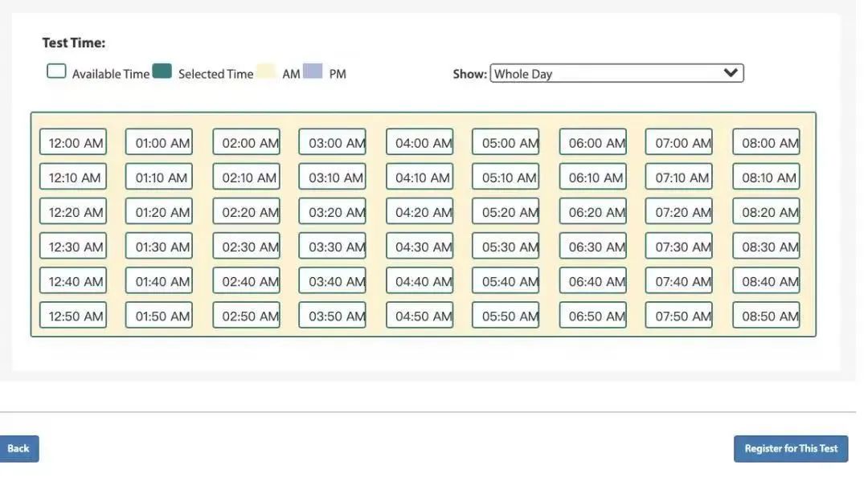Pick the 04:10 AM slot

(x=420, y=177)
